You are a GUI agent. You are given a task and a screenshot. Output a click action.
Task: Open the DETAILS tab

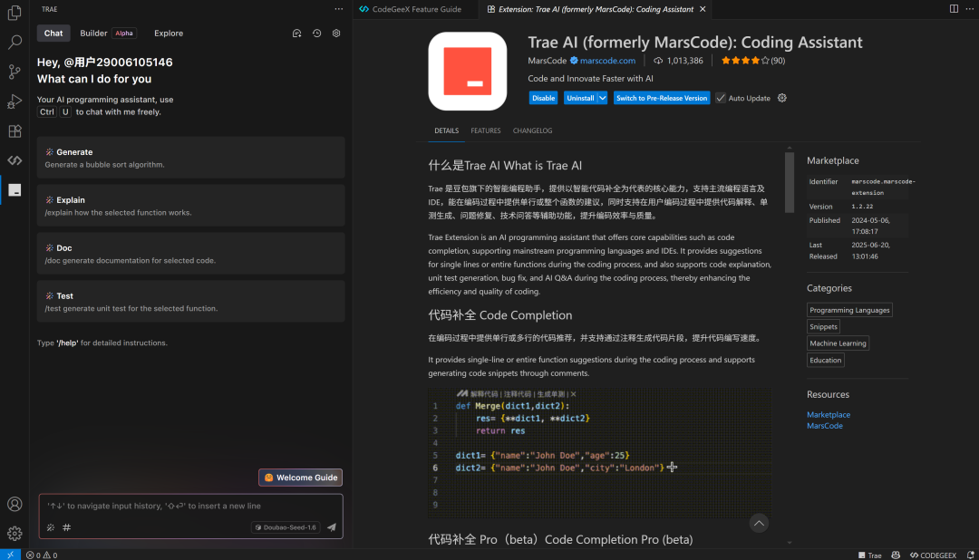pos(446,130)
